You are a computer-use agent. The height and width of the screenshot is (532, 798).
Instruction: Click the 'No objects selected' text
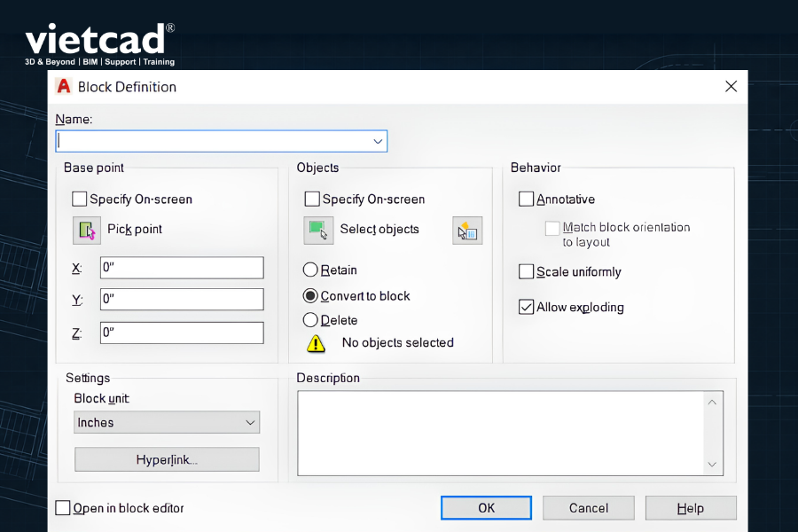397,342
